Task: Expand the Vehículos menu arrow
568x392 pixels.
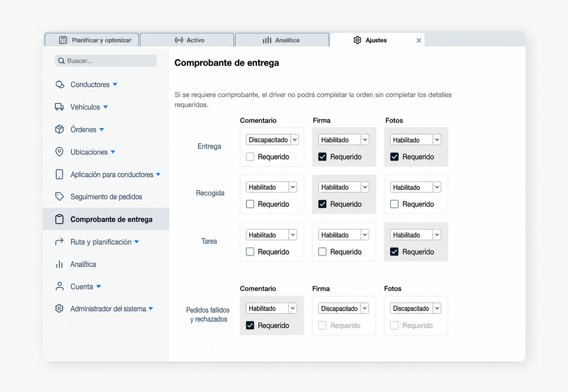Action: point(105,107)
